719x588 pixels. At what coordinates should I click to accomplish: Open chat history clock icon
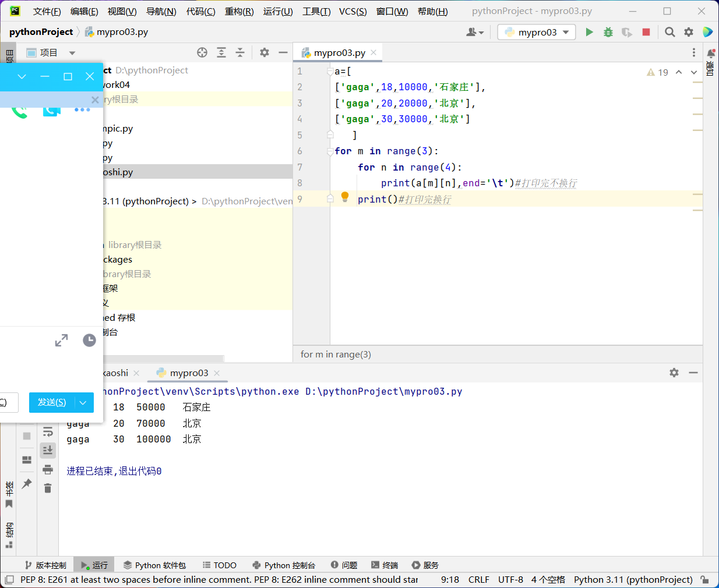(x=89, y=340)
